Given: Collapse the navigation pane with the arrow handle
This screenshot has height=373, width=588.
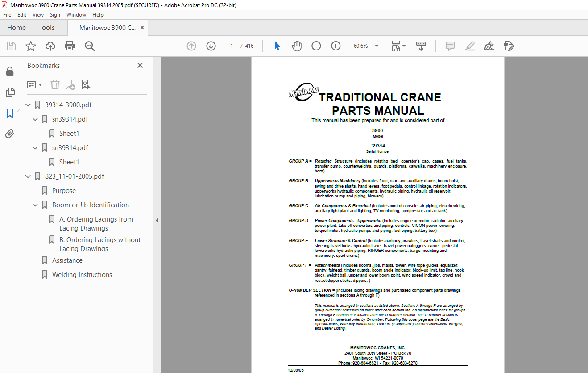Looking at the screenshot, I should point(157,220).
